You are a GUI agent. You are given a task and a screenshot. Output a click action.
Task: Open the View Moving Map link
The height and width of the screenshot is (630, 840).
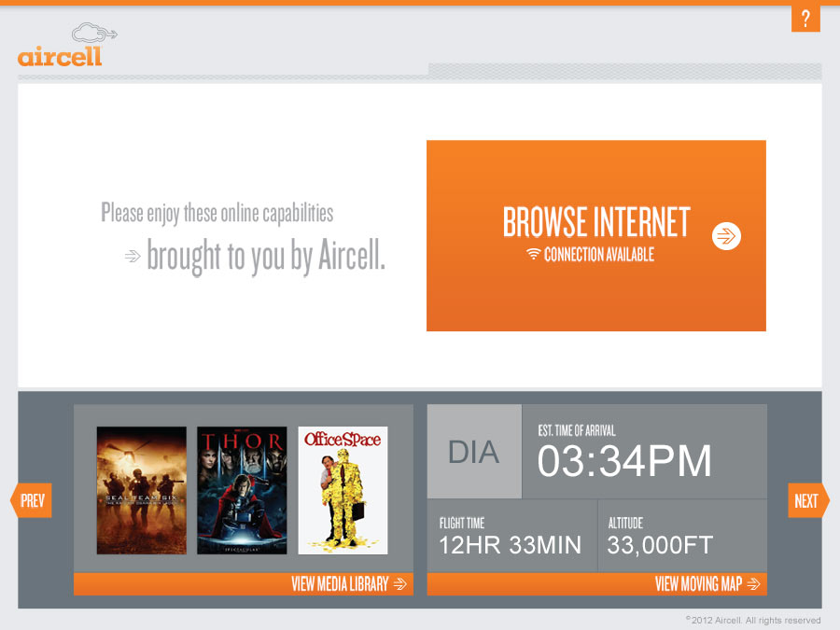click(x=698, y=584)
